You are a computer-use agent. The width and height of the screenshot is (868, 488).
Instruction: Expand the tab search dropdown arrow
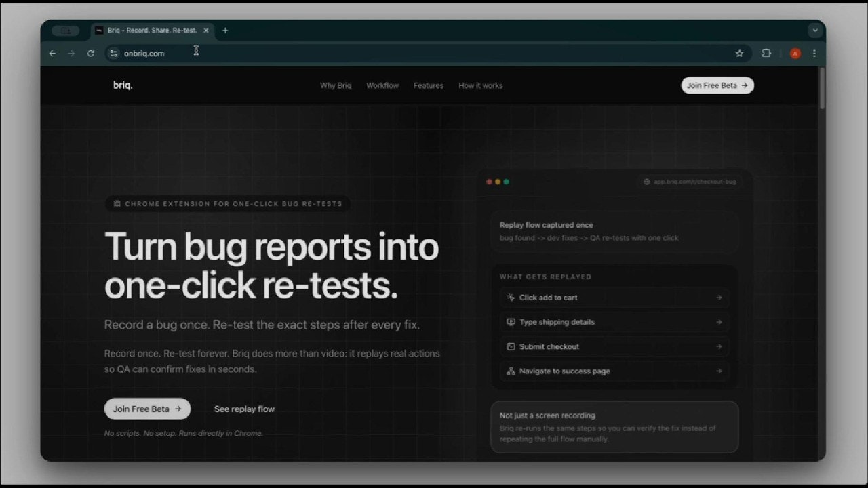coord(814,30)
